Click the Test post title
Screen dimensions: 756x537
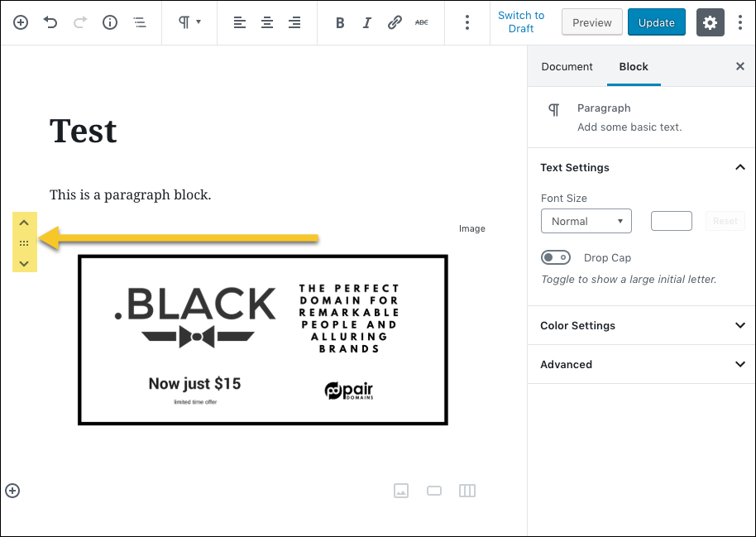coord(83,131)
